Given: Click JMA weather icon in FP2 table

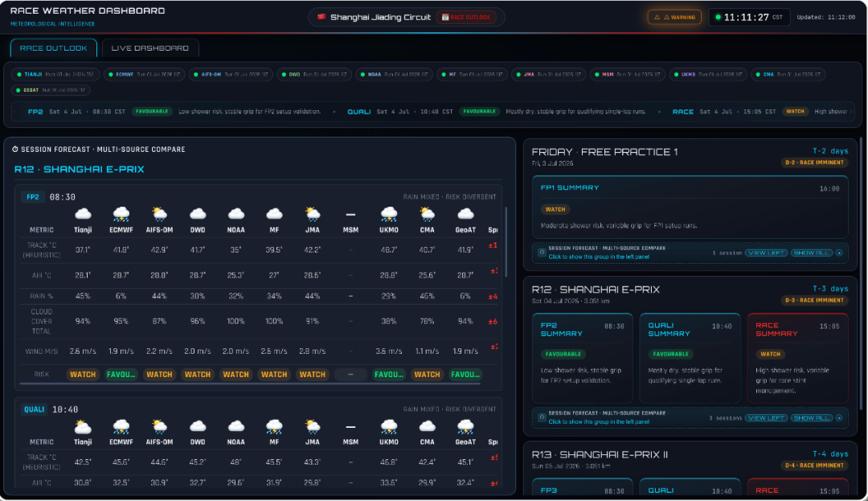Looking at the screenshot, I should click(312, 214).
